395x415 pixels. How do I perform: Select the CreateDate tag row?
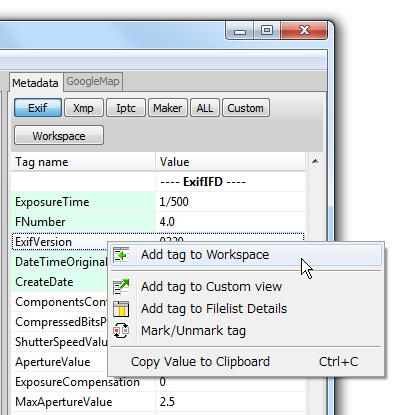tap(59, 282)
